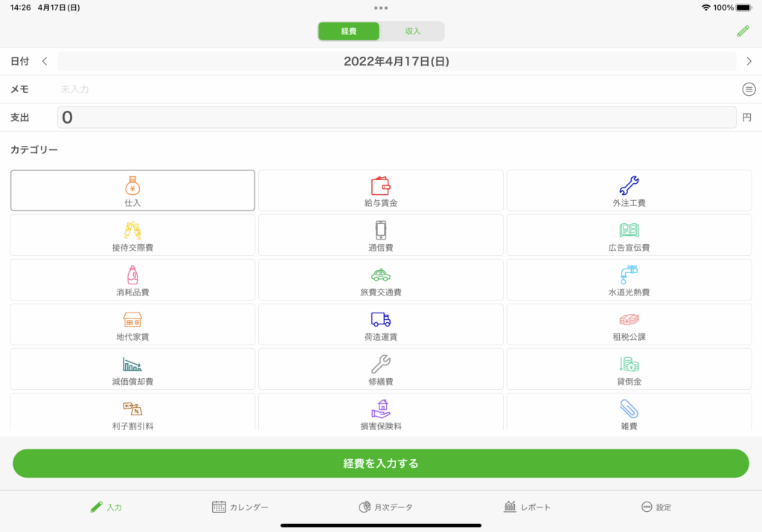Focus the 支出 amount input field
The width and height of the screenshot is (762, 532).
397,118
